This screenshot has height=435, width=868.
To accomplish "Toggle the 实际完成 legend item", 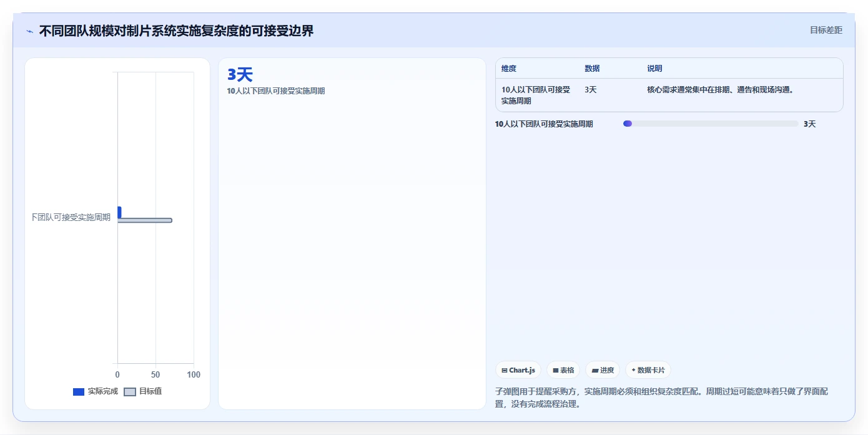I will pyautogui.click(x=96, y=391).
